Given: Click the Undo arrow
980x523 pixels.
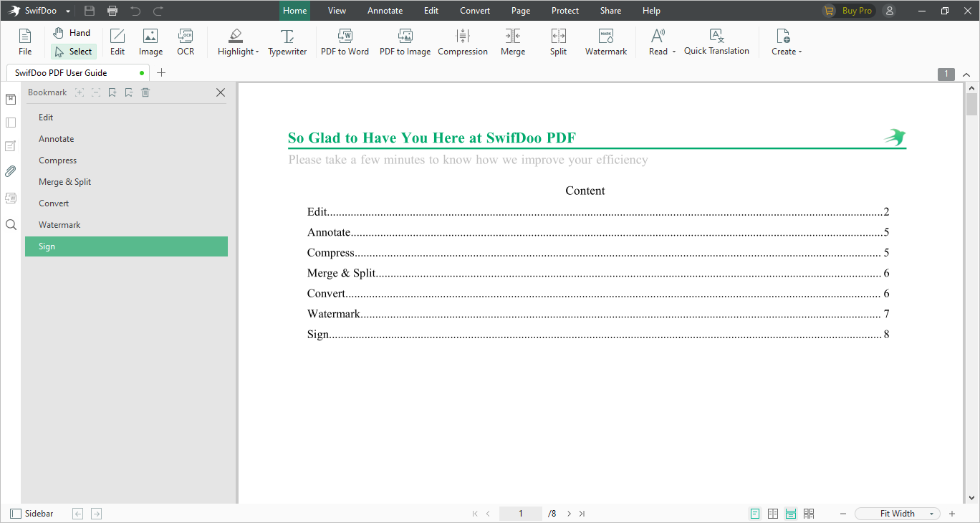Looking at the screenshot, I should click(135, 11).
